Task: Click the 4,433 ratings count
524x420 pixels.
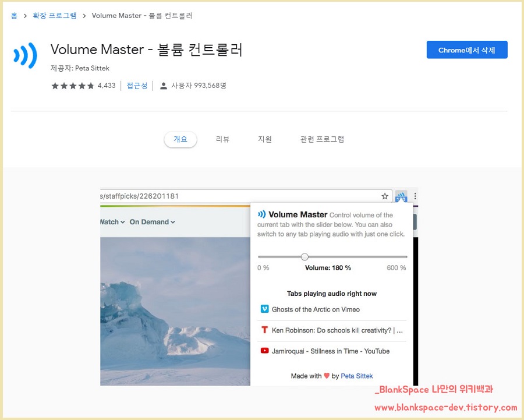Action: click(107, 86)
